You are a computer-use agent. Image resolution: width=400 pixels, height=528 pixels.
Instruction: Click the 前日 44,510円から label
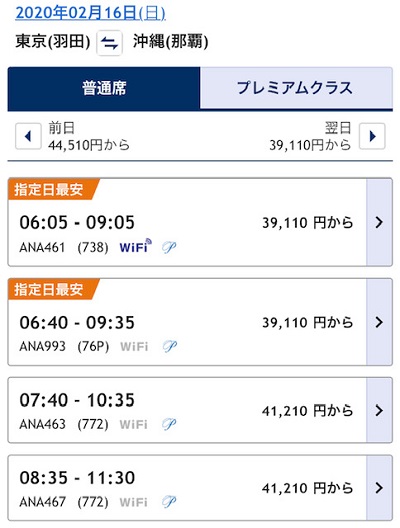[89, 136]
